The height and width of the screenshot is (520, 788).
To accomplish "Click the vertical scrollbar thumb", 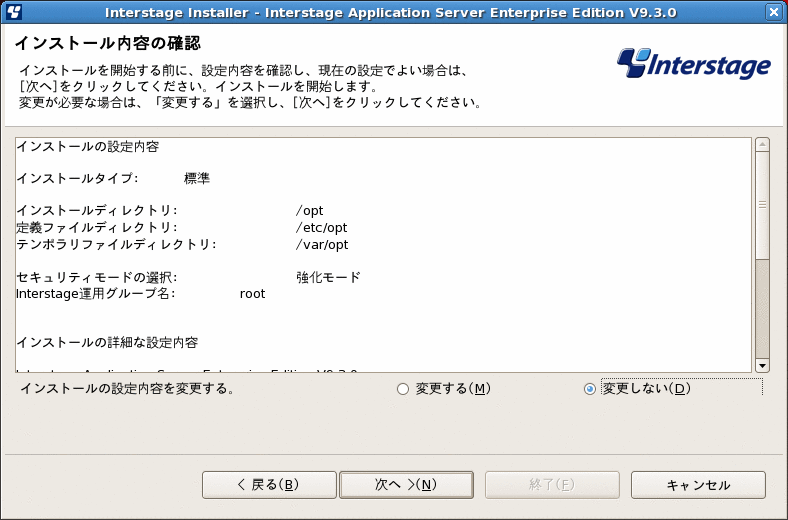I will 762,204.
